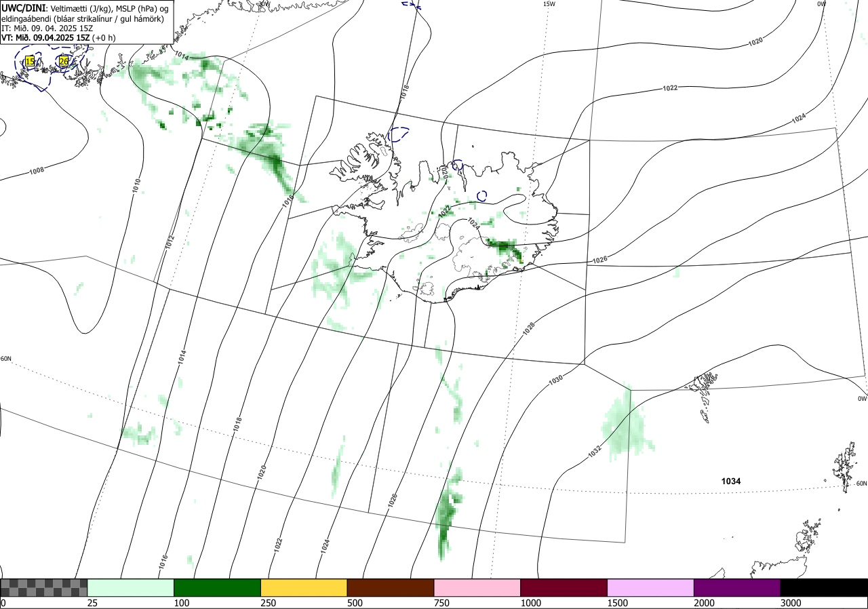This screenshot has height=609, width=868.
Task: Click the yellow lightning box labeled 15
Action: coord(30,61)
